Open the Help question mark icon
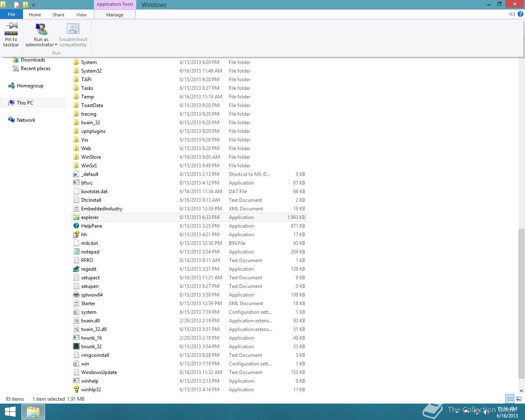Viewport: 525px width, 420px height. coord(520,14)
